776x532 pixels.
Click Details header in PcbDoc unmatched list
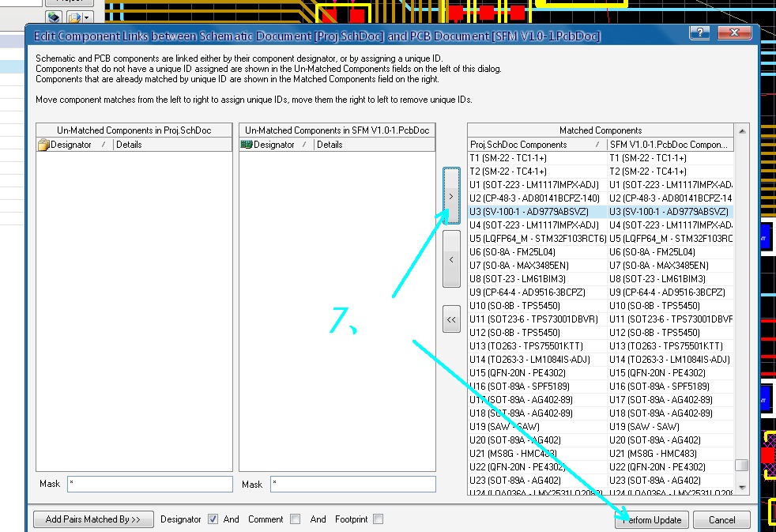[x=374, y=145]
